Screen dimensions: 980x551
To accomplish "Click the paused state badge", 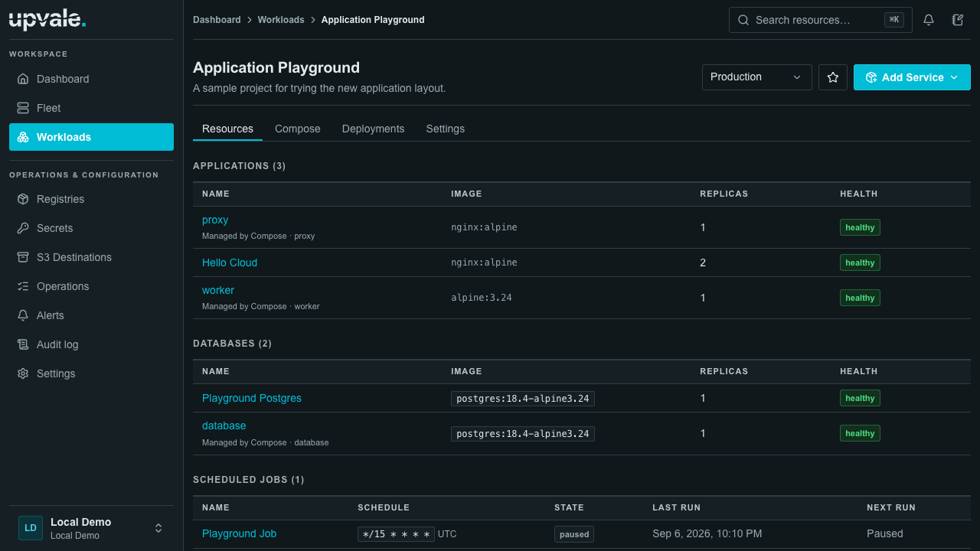I will (x=574, y=534).
